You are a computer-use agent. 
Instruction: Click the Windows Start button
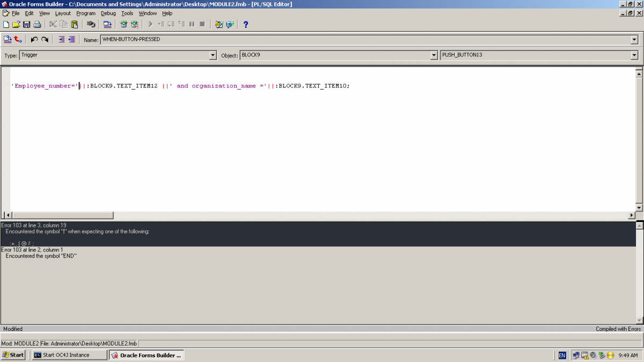point(13,355)
